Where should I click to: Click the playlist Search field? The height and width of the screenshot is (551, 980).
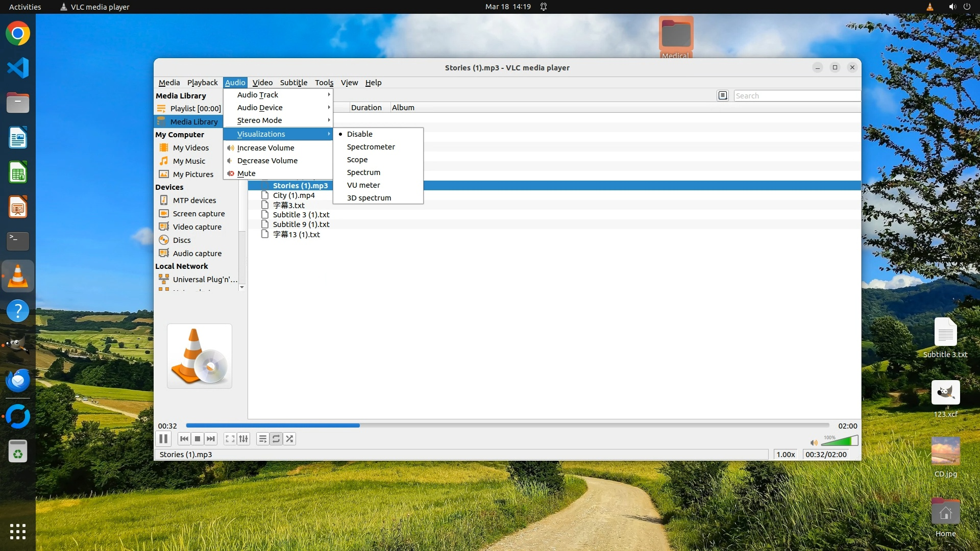pyautogui.click(x=796, y=96)
